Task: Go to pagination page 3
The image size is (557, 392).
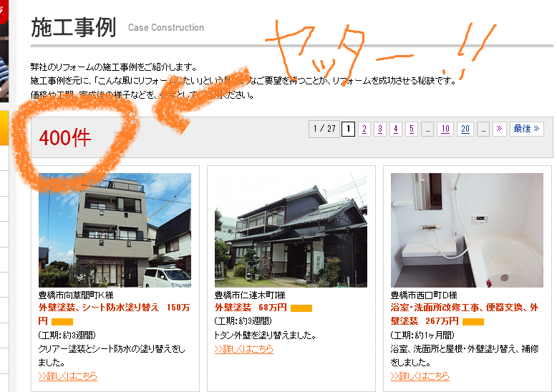Action: 379,129
